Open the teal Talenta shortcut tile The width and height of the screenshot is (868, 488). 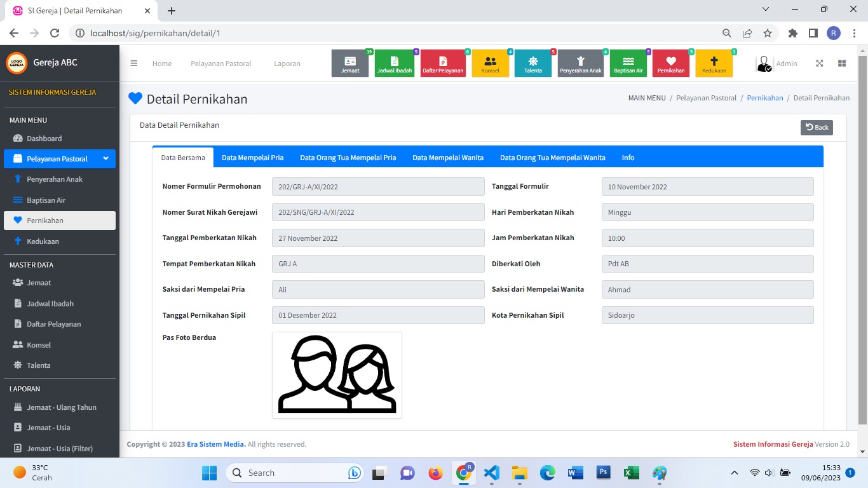pos(533,64)
